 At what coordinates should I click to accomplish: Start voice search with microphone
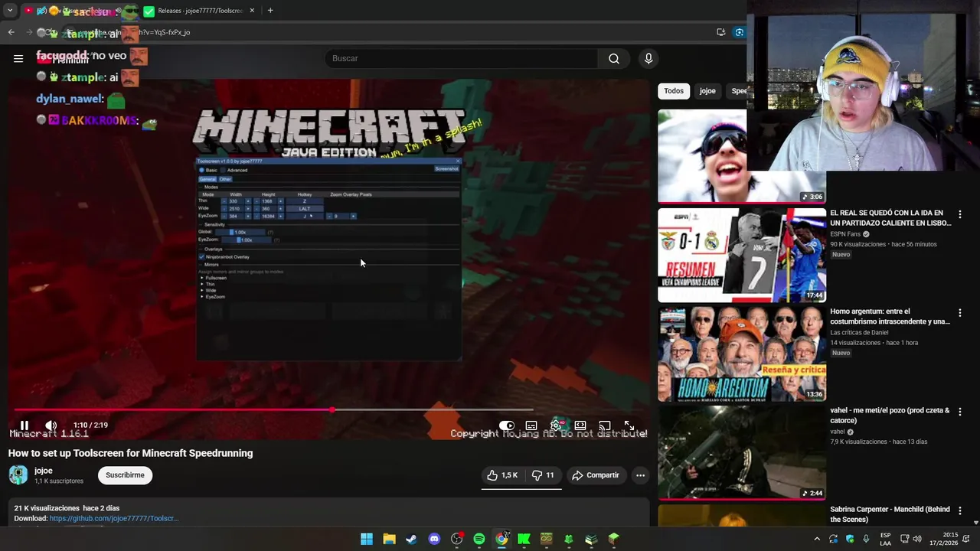648,58
